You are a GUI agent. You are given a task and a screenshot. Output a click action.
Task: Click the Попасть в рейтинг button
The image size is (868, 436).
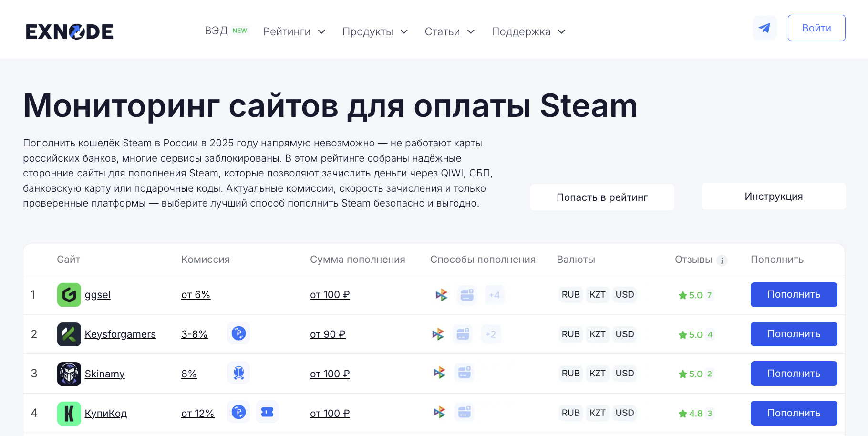602,197
